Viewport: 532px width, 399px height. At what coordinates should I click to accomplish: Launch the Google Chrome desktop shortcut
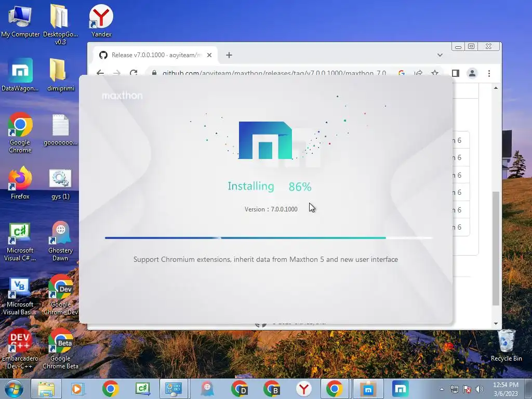click(20, 132)
